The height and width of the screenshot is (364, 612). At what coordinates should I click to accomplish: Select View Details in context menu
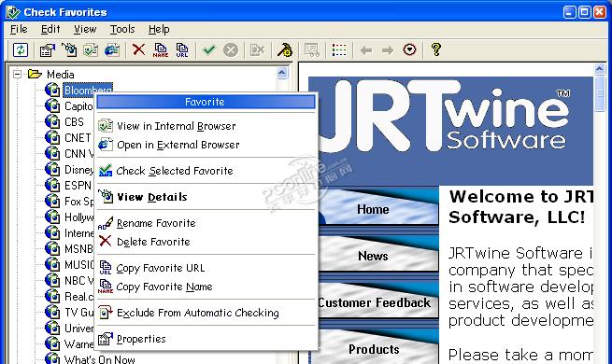206,197
